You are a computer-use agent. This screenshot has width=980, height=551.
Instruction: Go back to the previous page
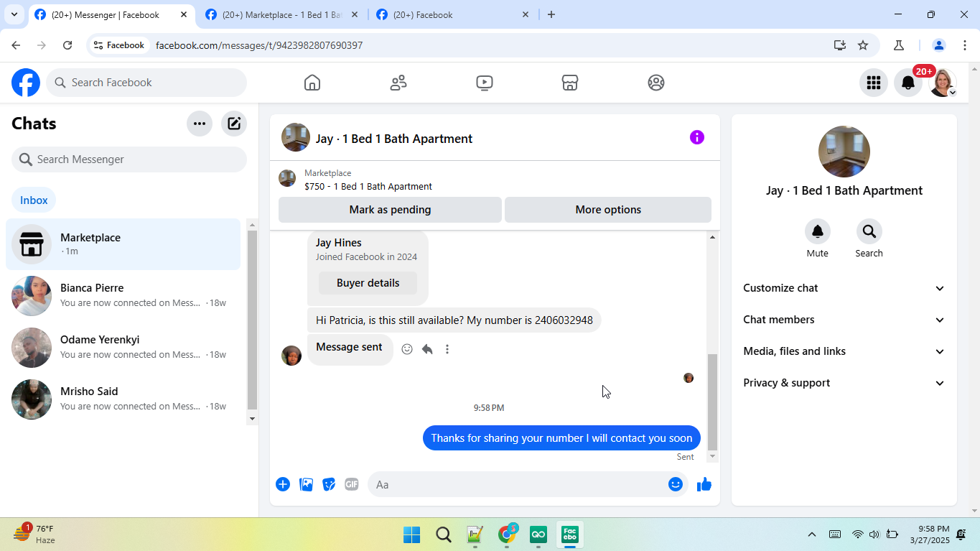tap(16, 45)
